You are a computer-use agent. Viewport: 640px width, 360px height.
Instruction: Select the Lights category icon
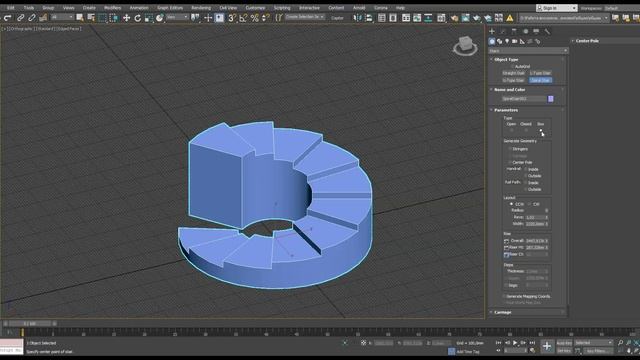click(507, 41)
